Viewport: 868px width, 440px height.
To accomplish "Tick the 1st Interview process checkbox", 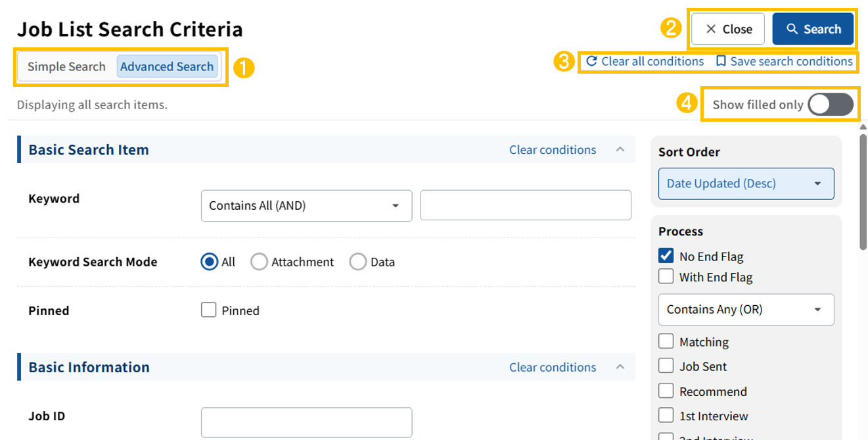I will pyautogui.click(x=666, y=416).
